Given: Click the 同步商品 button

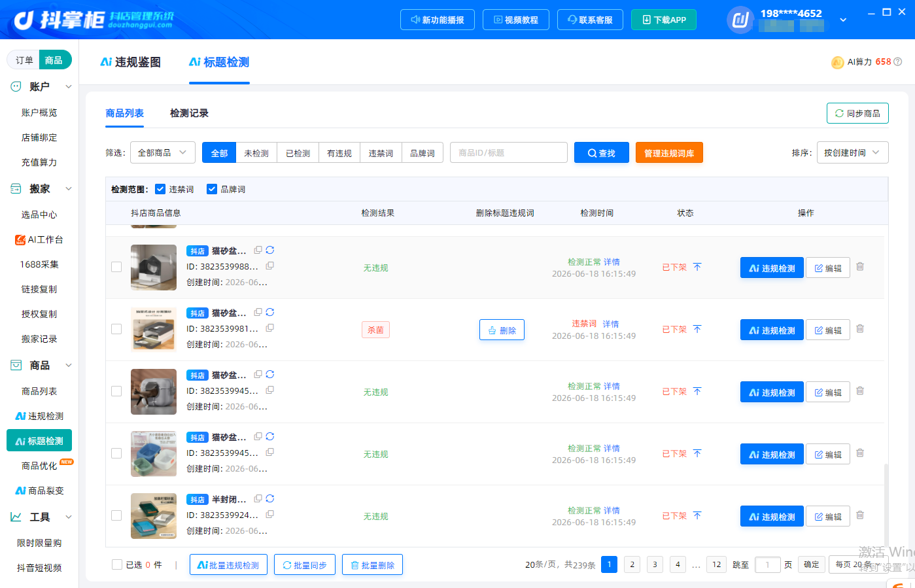Looking at the screenshot, I should 857,113.
